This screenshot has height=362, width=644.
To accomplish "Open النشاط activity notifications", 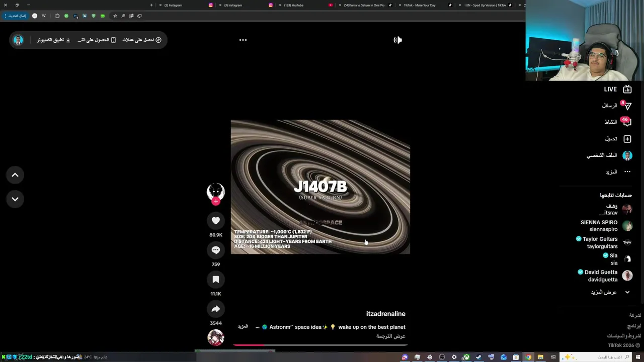I will (x=617, y=122).
